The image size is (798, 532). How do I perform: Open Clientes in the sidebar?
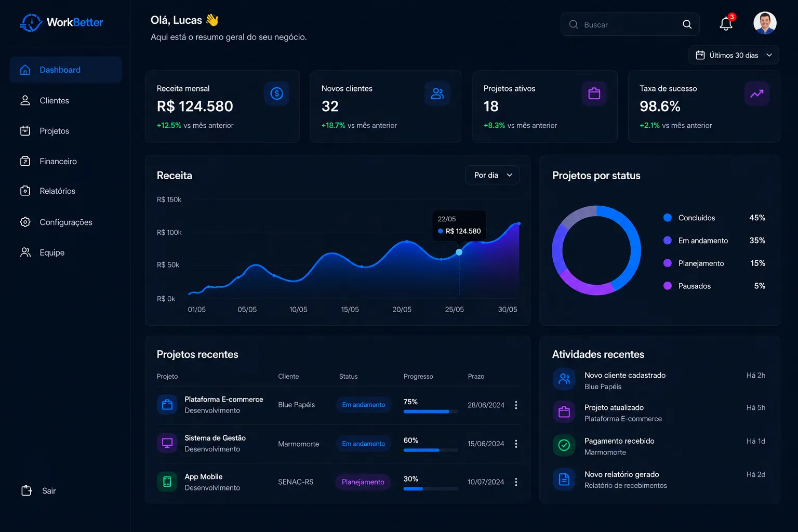66,100
